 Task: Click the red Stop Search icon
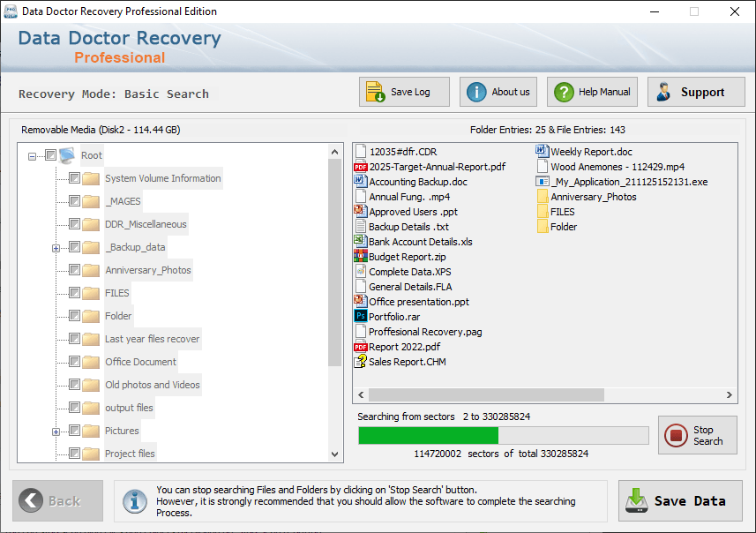pos(676,435)
